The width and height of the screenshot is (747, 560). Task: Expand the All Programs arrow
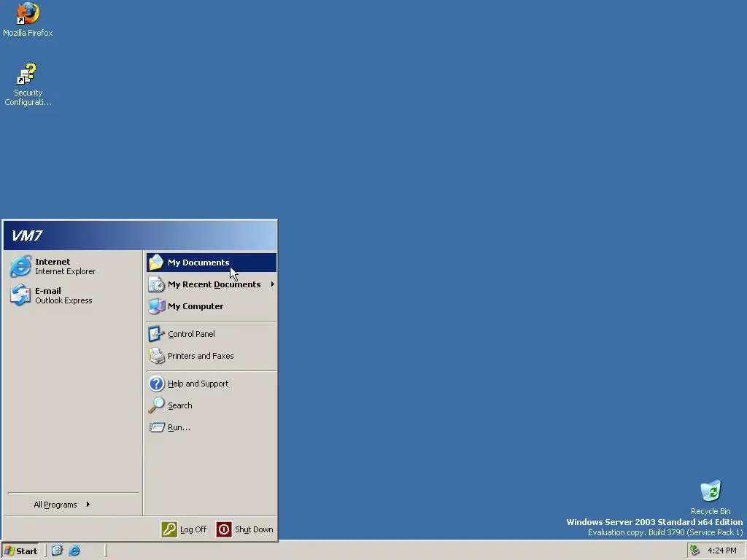(88, 505)
